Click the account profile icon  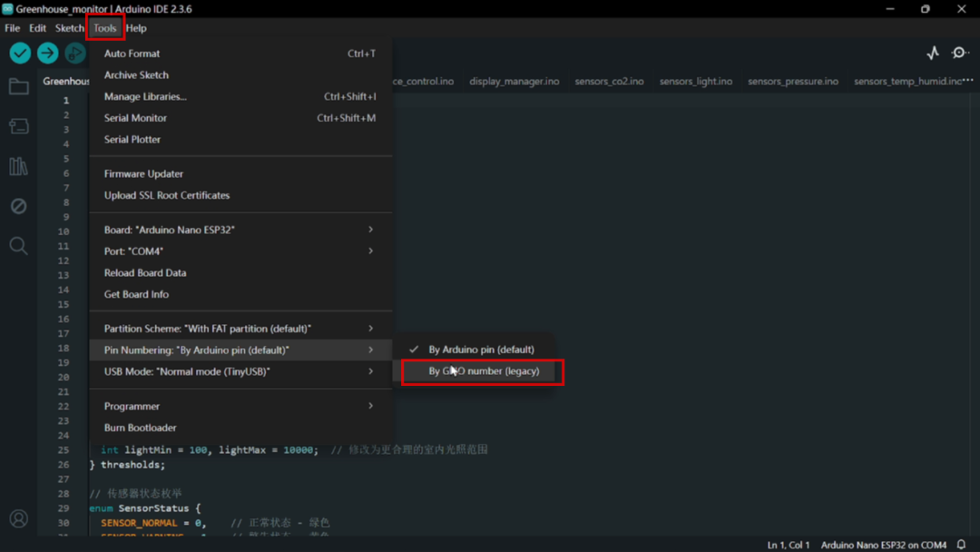[19, 519]
